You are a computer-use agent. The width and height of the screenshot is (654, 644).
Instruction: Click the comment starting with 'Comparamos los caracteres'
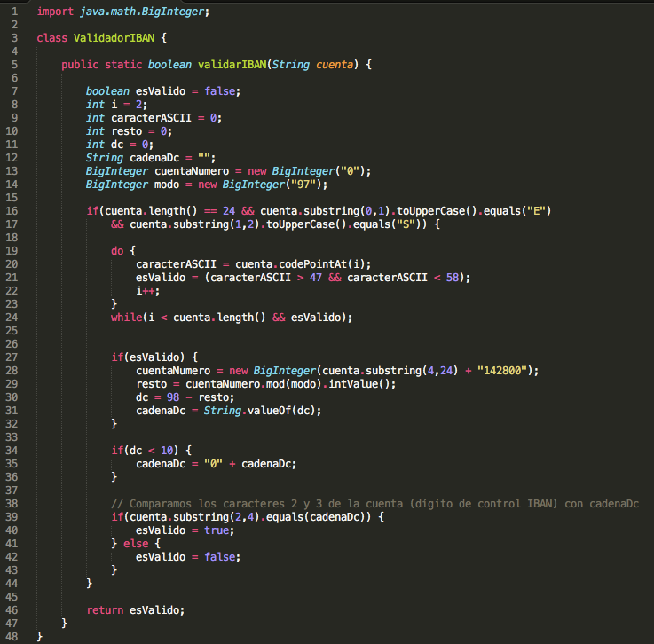pos(374,504)
